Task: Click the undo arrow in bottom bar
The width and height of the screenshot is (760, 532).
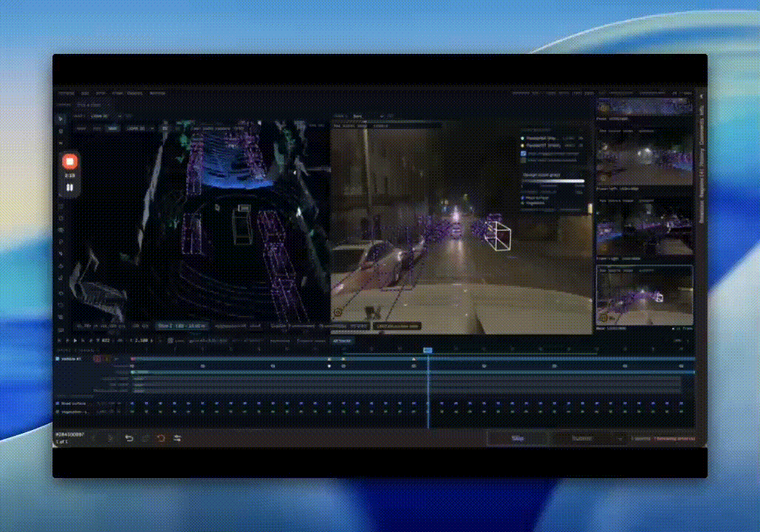Action: pos(129,438)
